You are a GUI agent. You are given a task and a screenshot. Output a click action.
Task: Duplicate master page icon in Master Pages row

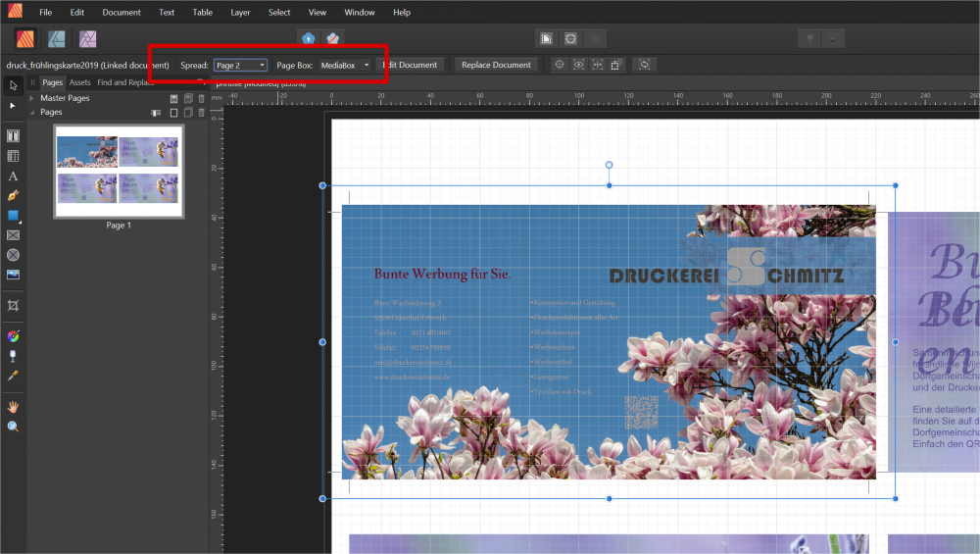pos(187,98)
